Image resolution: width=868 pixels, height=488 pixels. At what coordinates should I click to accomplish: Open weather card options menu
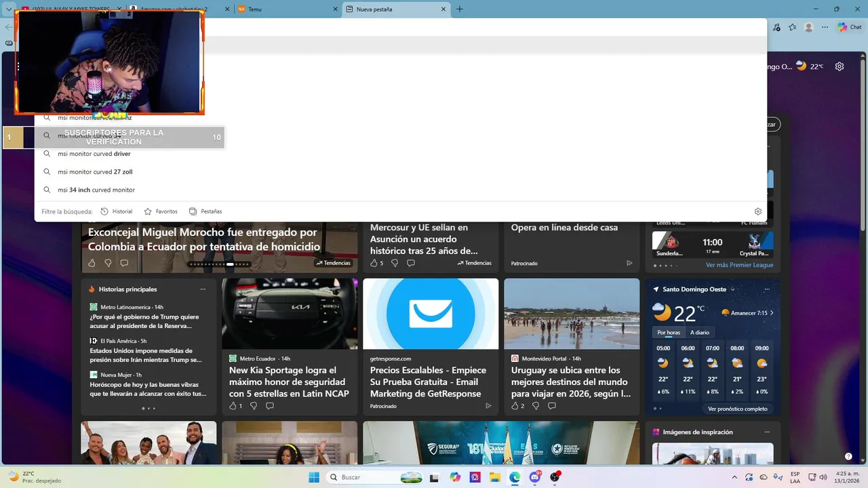pyautogui.click(x=767, y=289)
